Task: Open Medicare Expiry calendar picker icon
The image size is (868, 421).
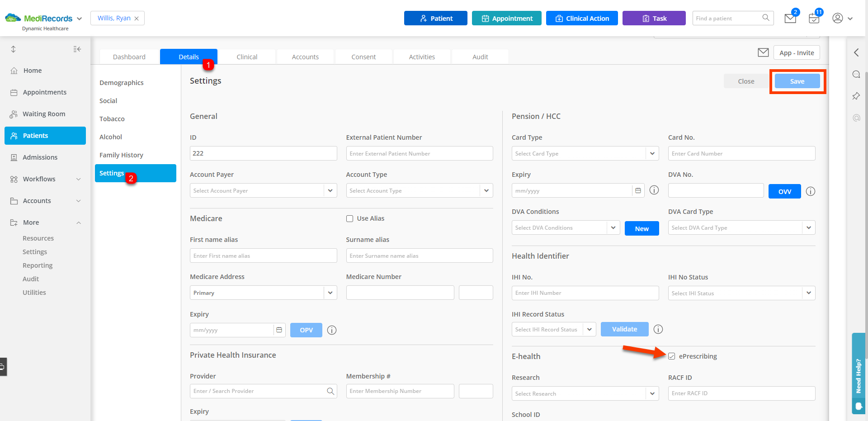Action: tap(279, 330)
